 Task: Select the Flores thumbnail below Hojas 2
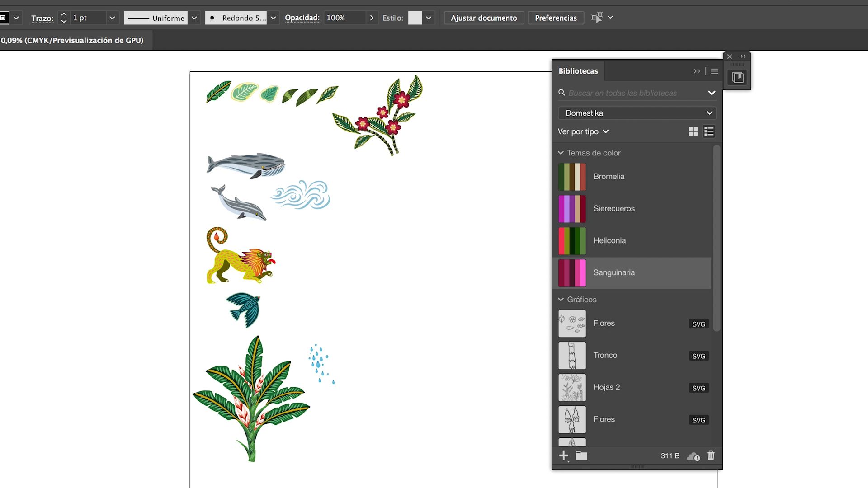coord(572,420)
